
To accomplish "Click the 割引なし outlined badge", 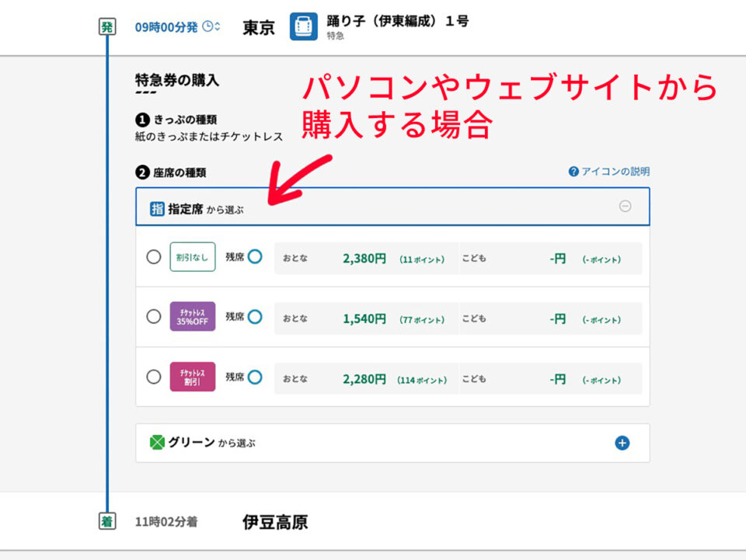I will point(193,257).
